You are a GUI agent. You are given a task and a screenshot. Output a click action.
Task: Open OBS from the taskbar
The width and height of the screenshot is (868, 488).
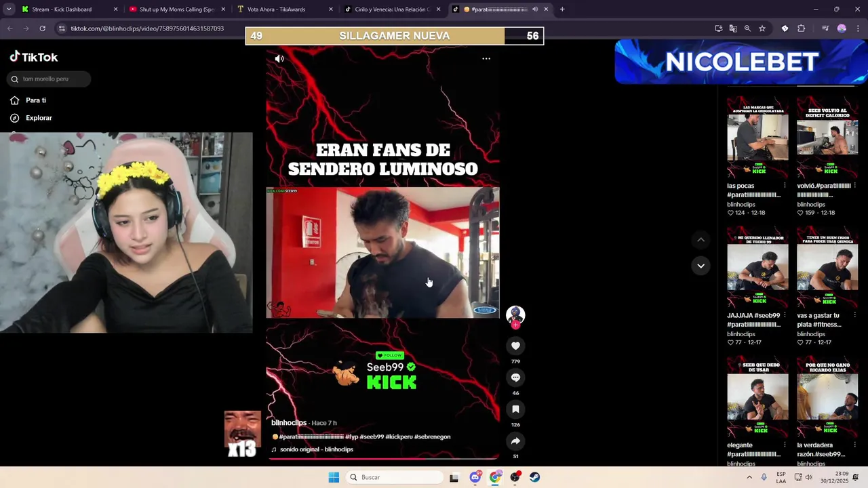pyautogui.click(x=515, y=477)
